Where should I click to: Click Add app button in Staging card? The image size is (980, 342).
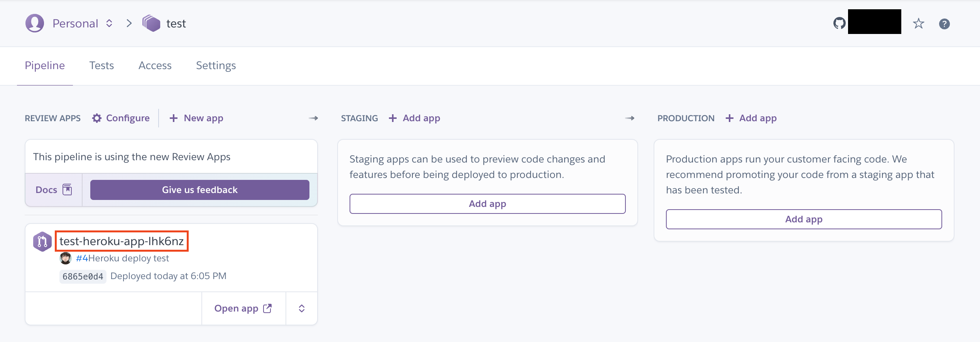tap(488, 204)
